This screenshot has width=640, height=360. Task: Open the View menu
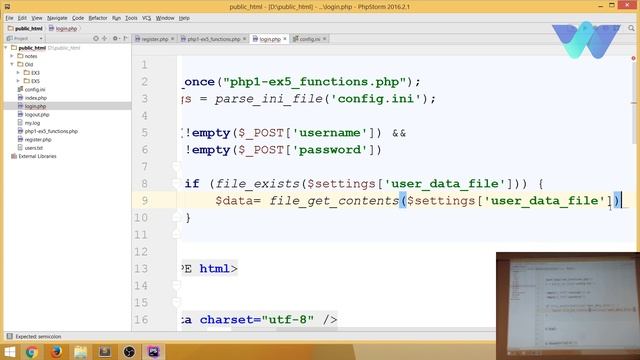(x=37, y=18)
